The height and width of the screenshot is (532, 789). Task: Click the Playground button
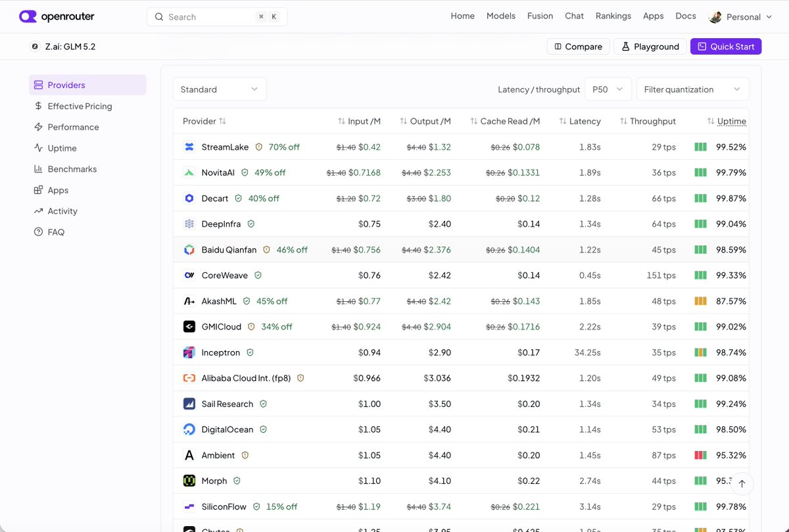650,47
